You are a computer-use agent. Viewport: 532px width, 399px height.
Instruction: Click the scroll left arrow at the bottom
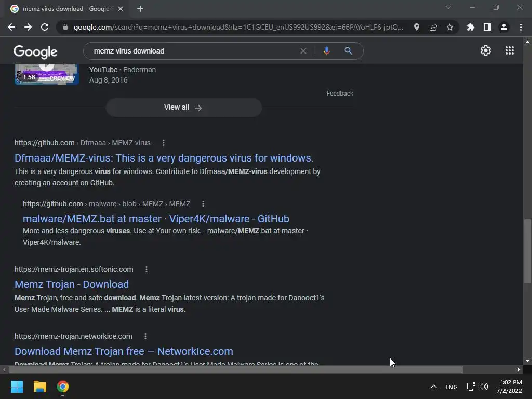pyautogui.click(x=4, y=369)
